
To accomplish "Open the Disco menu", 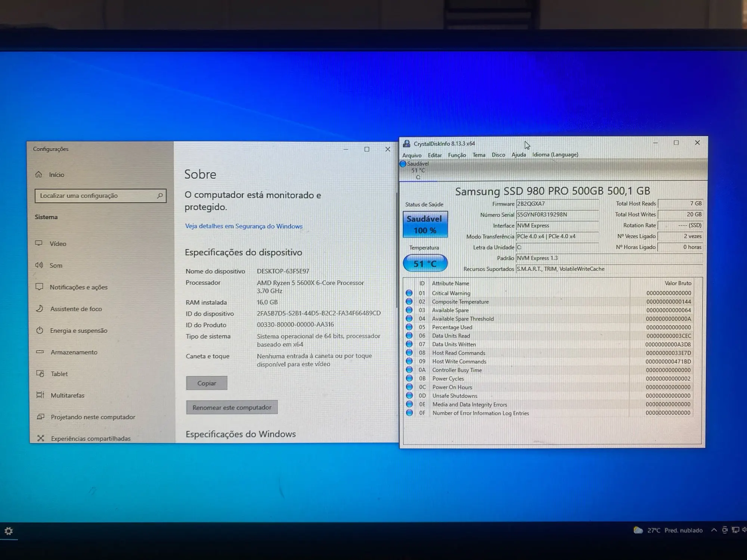I will (x=498, y=155).
